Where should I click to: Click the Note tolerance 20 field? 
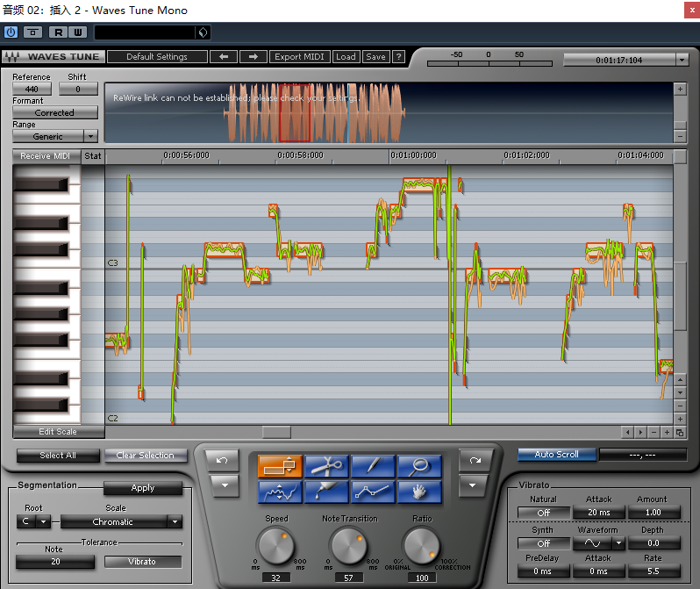click(x=55, y=562)
